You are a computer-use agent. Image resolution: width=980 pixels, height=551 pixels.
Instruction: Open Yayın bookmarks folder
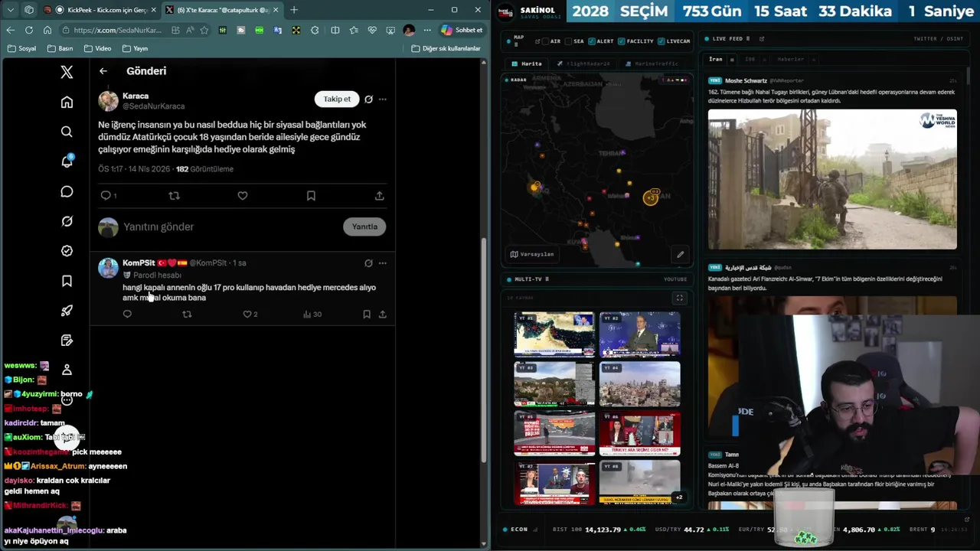coord(136,48)
